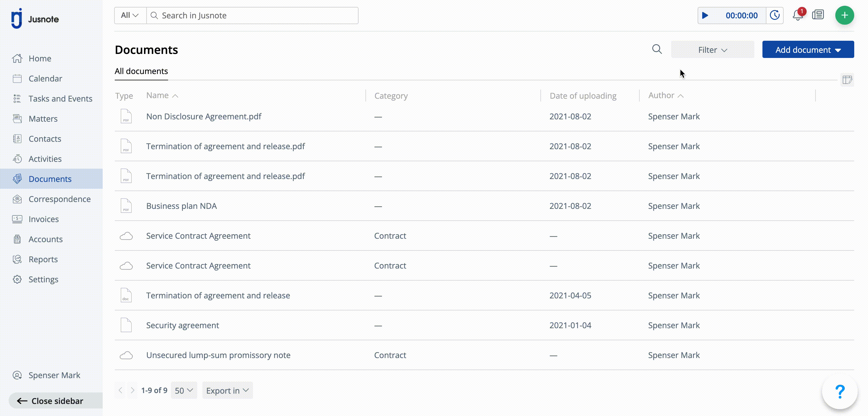Click the Jusnote logo
The width and height of the screenshot is (868, 416).
35,19
